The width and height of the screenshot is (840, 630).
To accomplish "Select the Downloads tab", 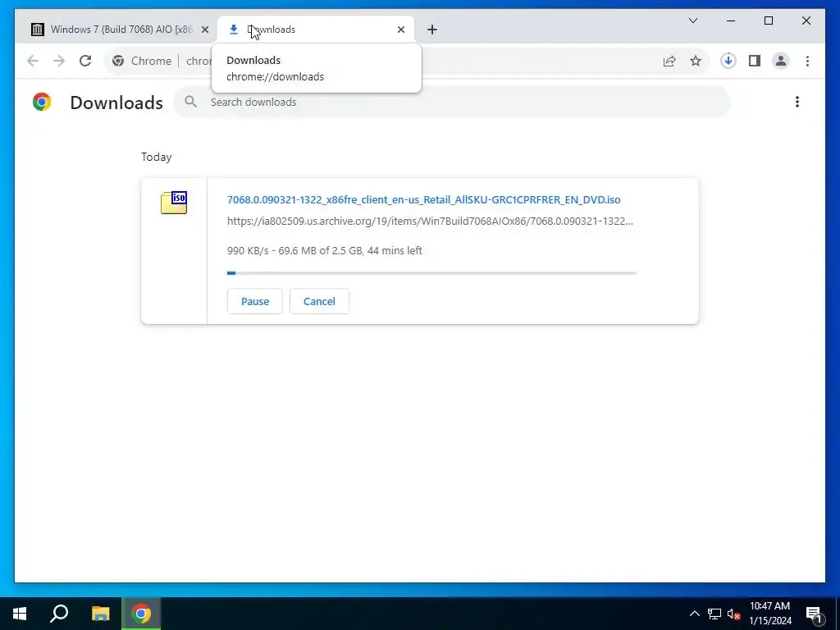I will click(316, 30).
